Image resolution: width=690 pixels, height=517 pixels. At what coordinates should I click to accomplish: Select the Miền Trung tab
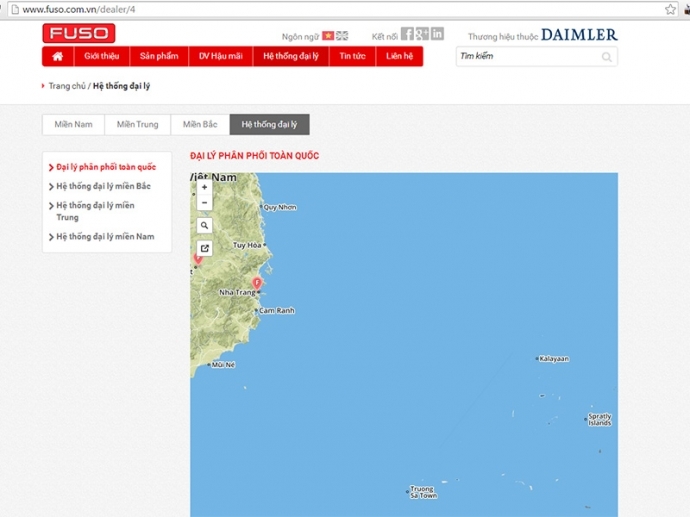click(x=137, y=125)
